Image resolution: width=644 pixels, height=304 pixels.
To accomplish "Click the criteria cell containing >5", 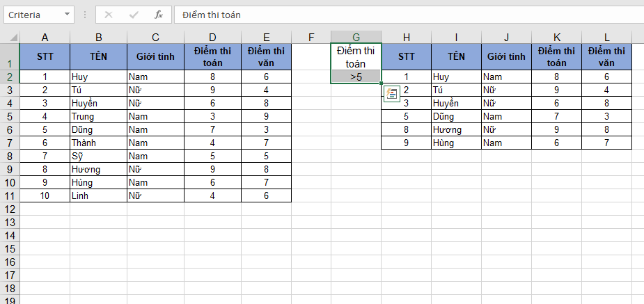I will click(356, 77).
